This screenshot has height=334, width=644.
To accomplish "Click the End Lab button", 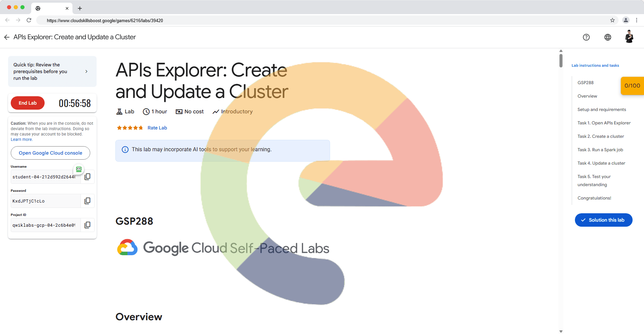I will pyautogui.click(x=28, y=103).
